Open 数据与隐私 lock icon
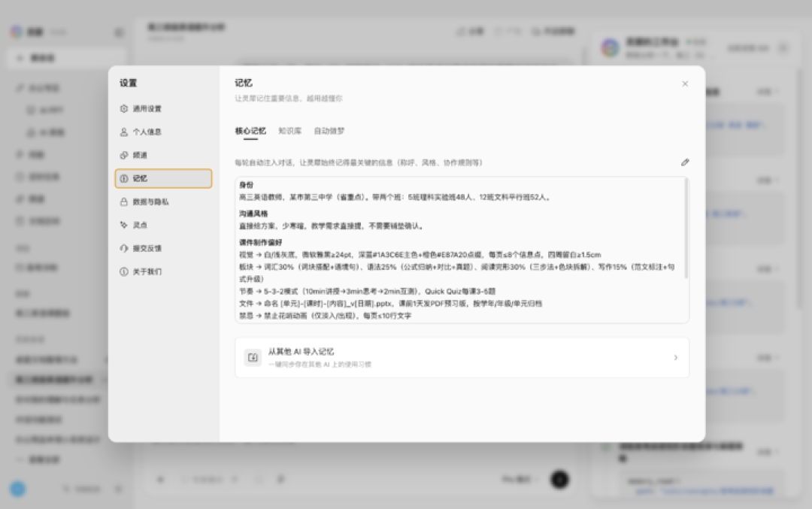 click(124, 202)
